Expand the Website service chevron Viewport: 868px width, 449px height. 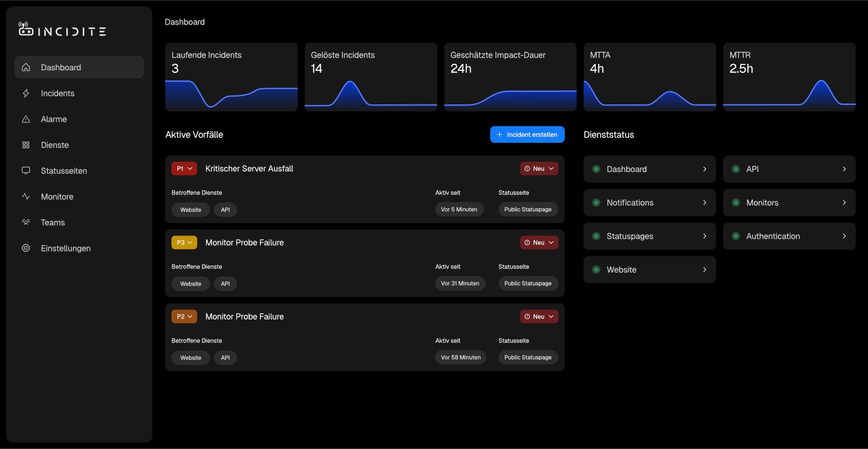point(704,270)
